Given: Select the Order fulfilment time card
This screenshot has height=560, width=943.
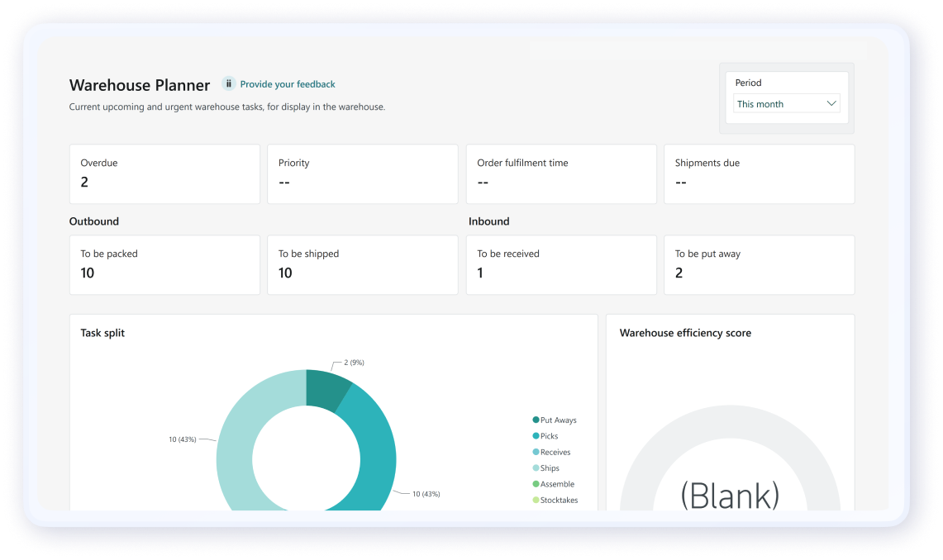Looking at the screenshot, I should tap(560, 173).
